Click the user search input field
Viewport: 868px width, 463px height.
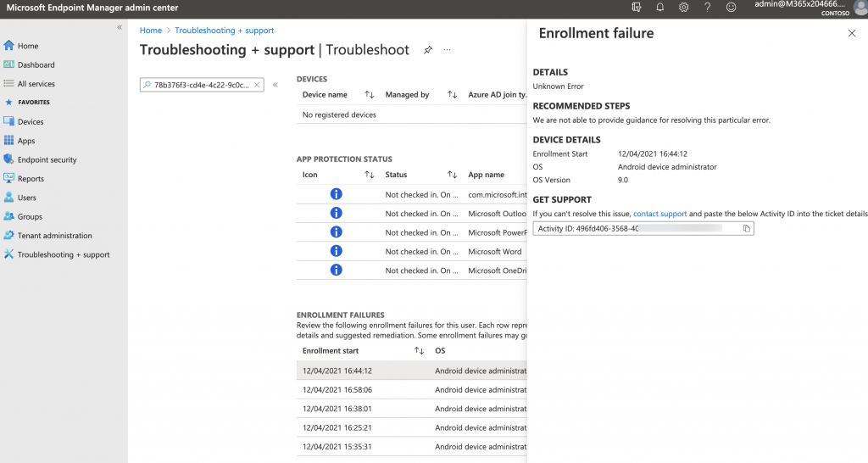pos(202,85)
